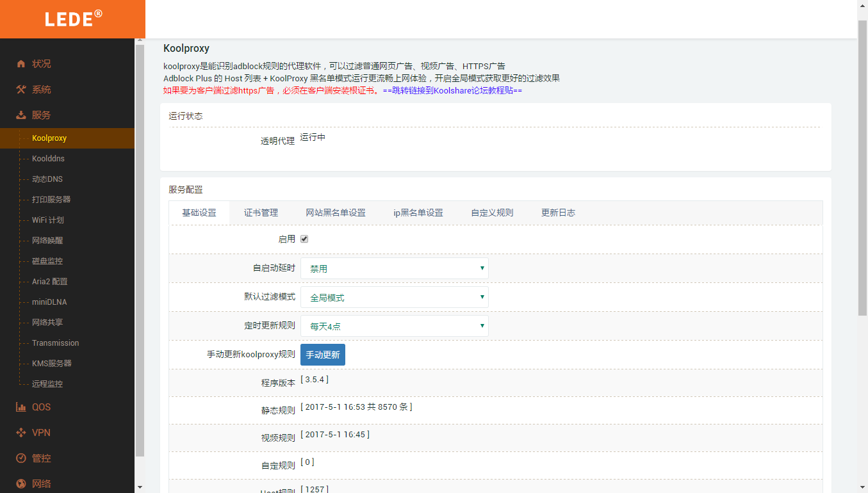This screenshot has height=493, width=868.
Task: Open the Koolshare论坛教程贴 link
Action: (x=452, y=90)
